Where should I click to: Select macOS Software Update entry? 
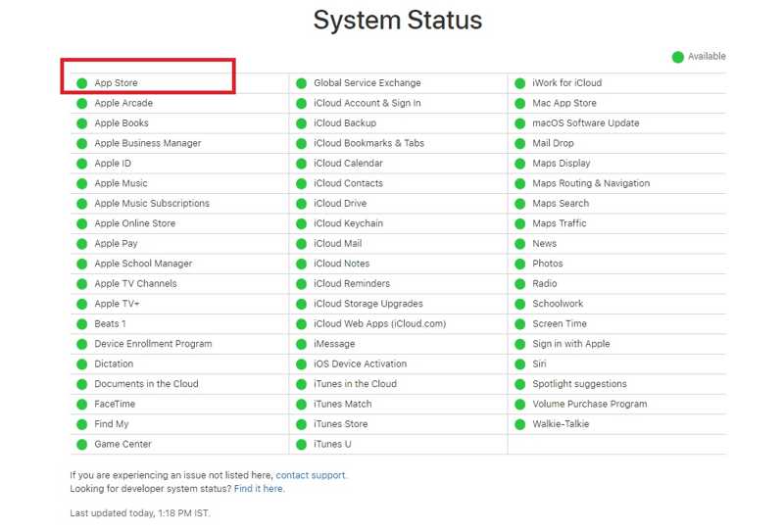[586, 123]
